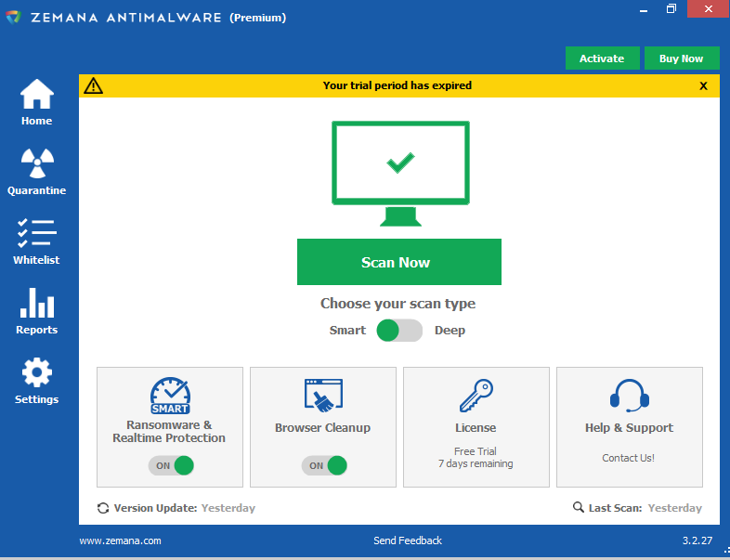Toggle the Smart/Deep scan type switch
This screenshot has height=560, width=730.
coord(399,331)
